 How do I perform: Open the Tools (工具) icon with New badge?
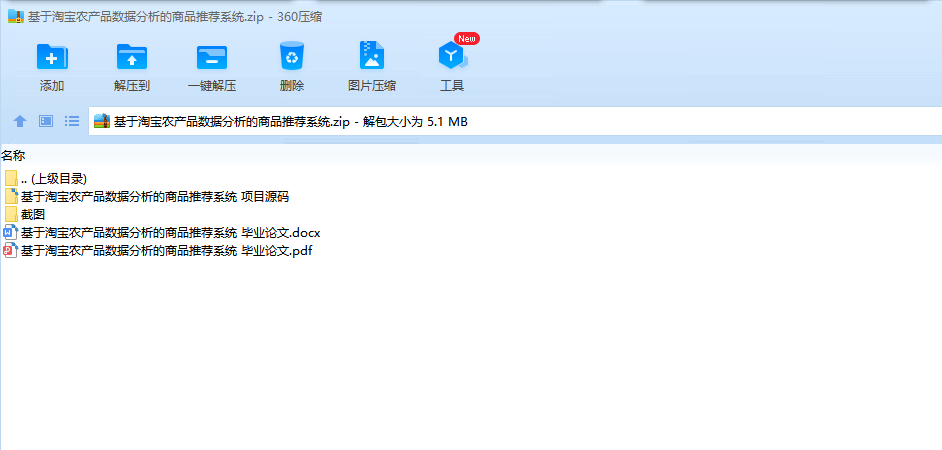tap(453, 56)
